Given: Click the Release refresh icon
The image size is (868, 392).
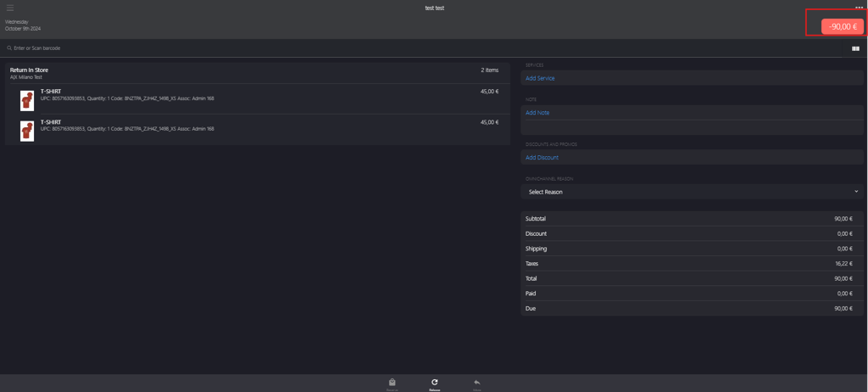Looking at the screenshot, I should [435, 383].
